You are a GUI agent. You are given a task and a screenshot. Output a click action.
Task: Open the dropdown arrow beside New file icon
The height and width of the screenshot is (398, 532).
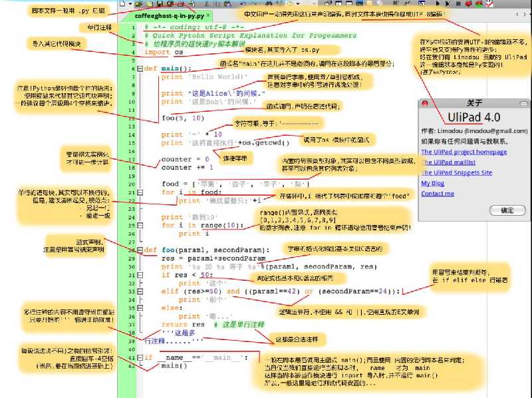[129, 4]
